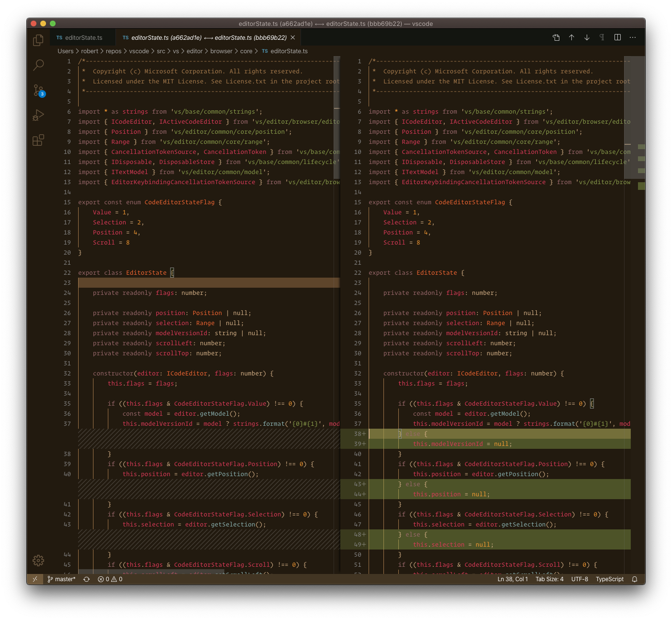
Task: Toggle the whitespace trim pilcrow icon
Action: (602, 37)
